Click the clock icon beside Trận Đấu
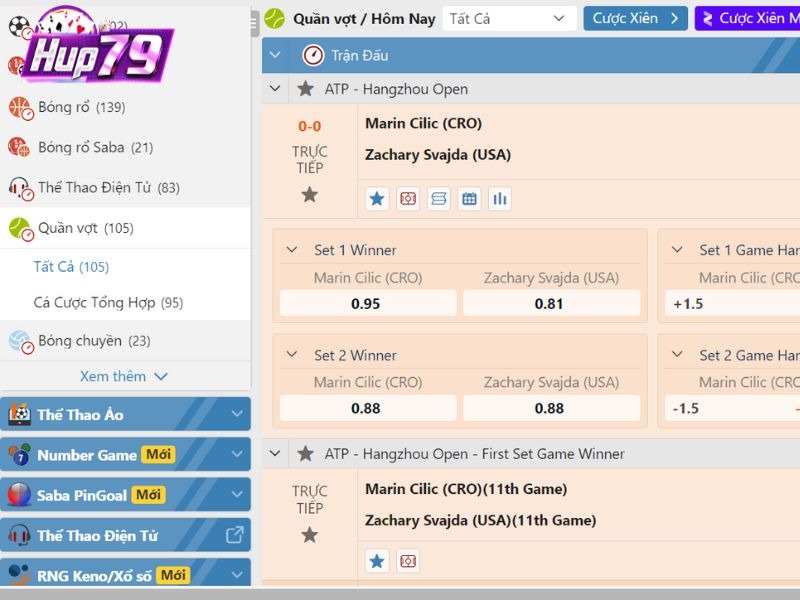 [313, 55]
